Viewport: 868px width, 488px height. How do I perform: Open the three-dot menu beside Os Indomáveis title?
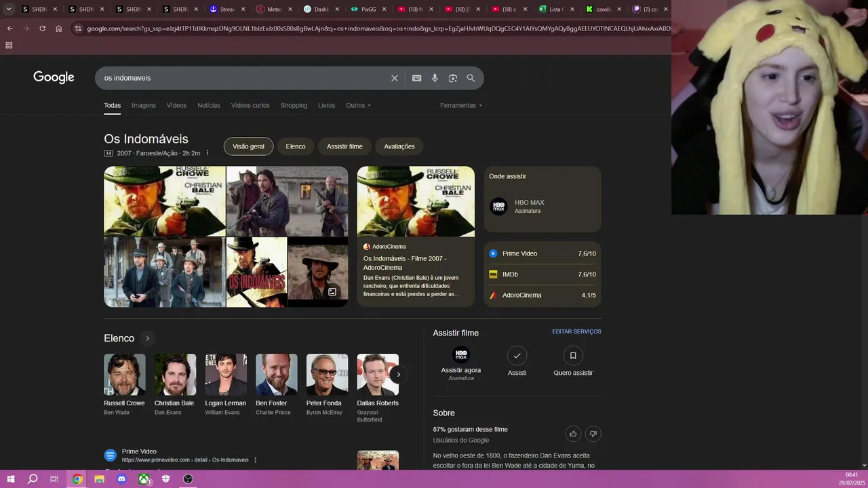(x=208, y=153)
